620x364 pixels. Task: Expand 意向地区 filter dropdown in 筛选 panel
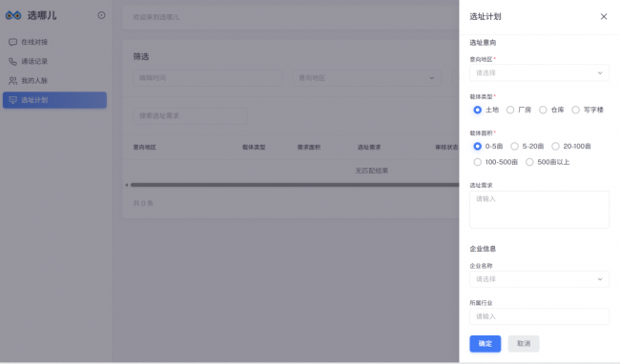(366, 78)
